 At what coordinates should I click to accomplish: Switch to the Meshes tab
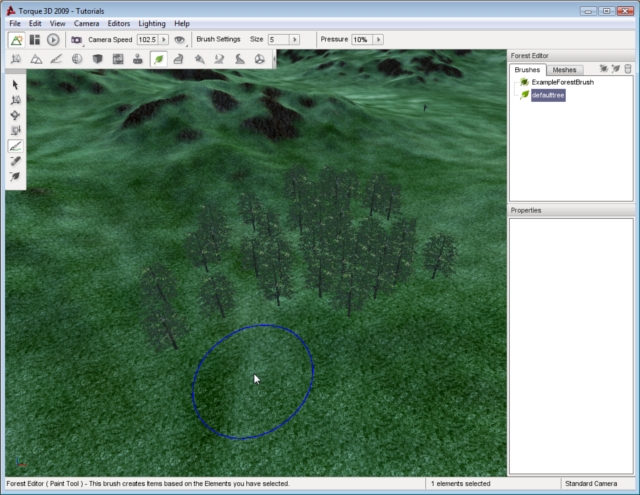[x=564, y=70]
